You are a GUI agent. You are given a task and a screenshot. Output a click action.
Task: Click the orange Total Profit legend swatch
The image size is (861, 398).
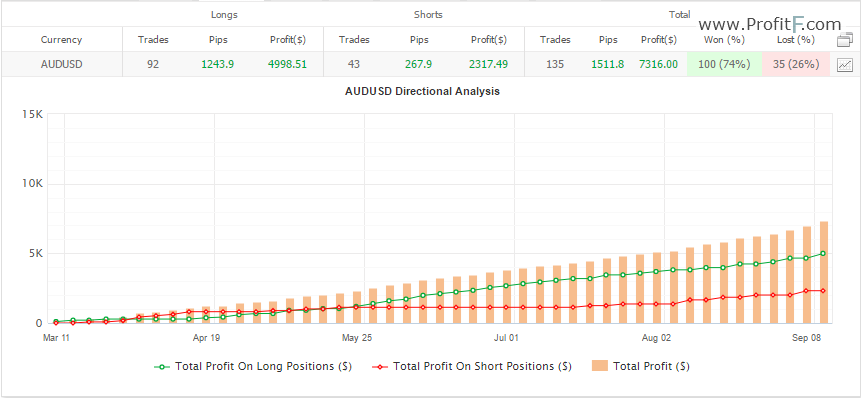coord(600,366)
